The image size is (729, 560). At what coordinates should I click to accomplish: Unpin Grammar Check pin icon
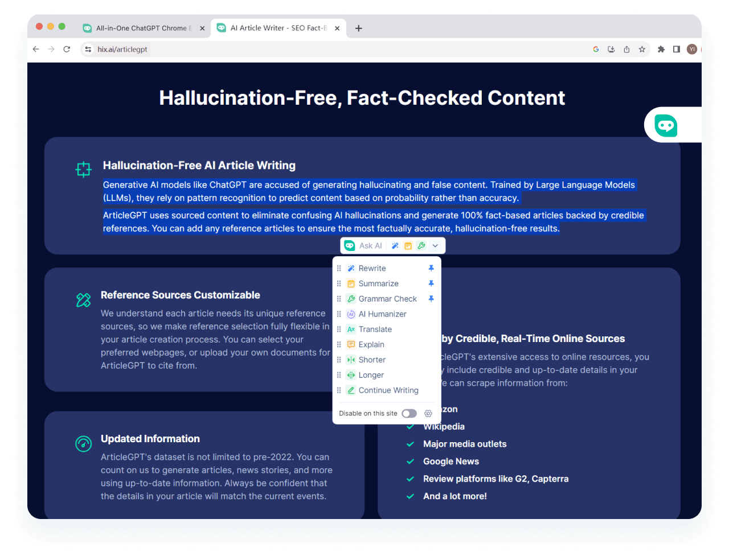pyautogui.click(x=431, y=298)
